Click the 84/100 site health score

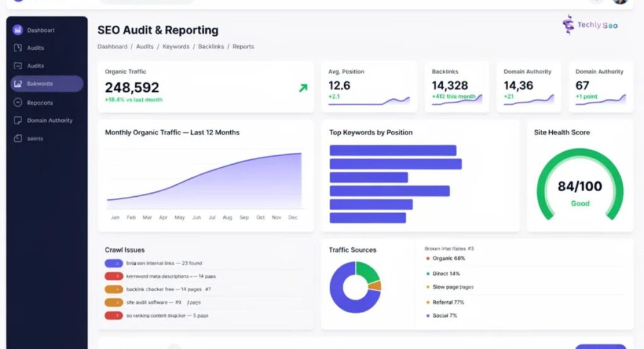coord(580,186)
